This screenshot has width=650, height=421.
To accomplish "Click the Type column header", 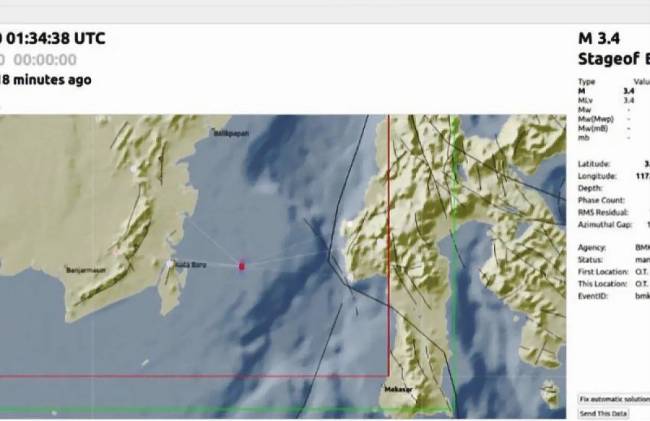I will click(x=587, y=82).
